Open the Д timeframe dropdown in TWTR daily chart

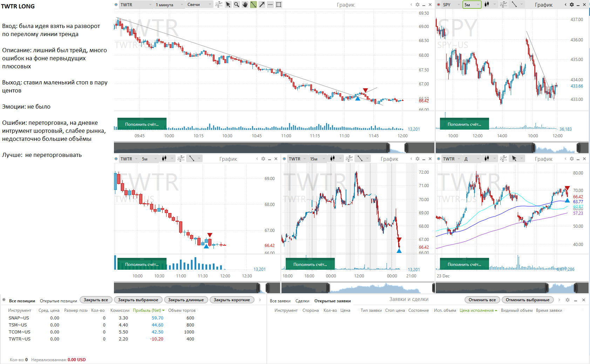click(x=472, y=159)
